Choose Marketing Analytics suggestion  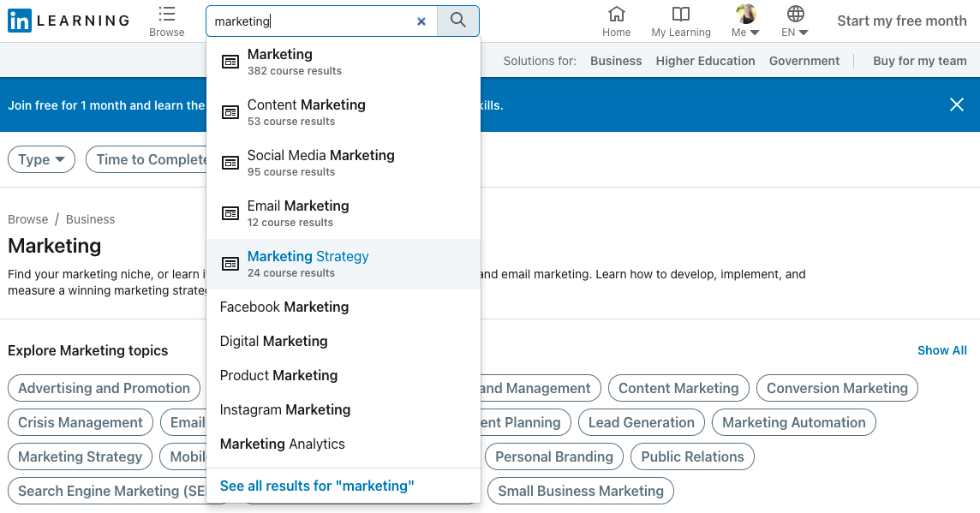coord(344,444)
